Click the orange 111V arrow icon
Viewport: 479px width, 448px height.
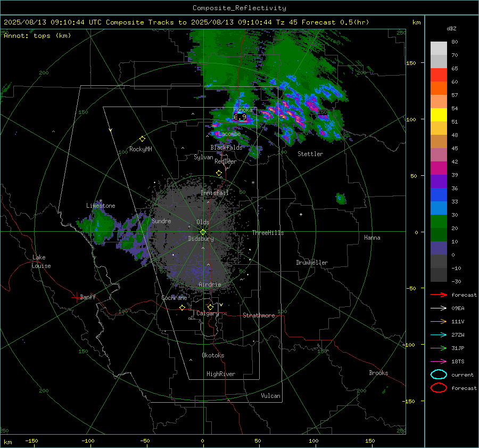439,321
